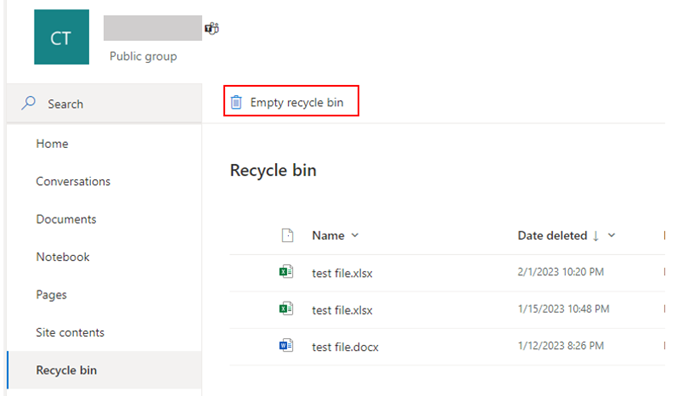Click the greyed-out site title
This screenshot has width=677, height=396.
pyautogui.click(x=153, y=28)
